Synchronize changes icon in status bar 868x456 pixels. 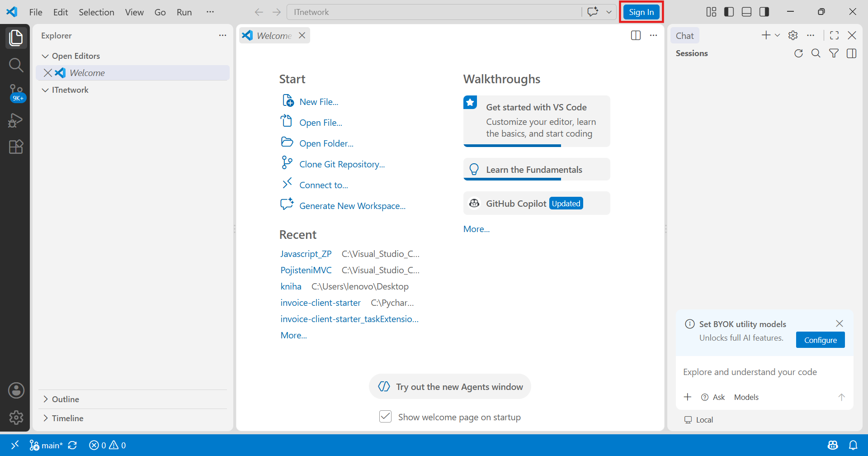[72, 445]
